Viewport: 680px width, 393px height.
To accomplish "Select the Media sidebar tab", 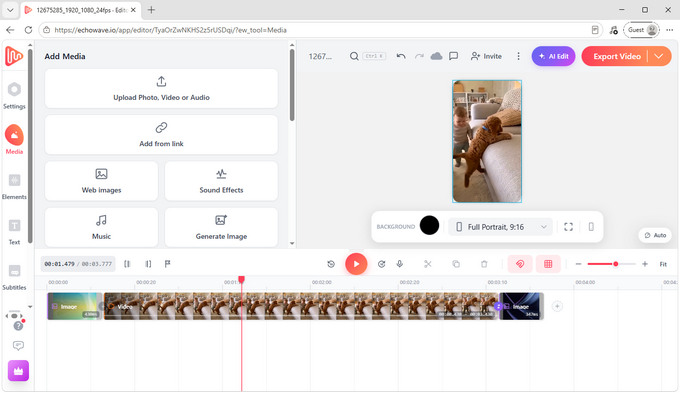I will click(x=14, y=140).
